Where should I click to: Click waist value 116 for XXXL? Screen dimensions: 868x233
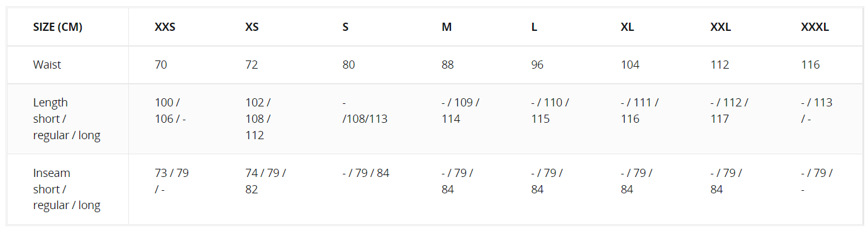click(x=810, y=65)
